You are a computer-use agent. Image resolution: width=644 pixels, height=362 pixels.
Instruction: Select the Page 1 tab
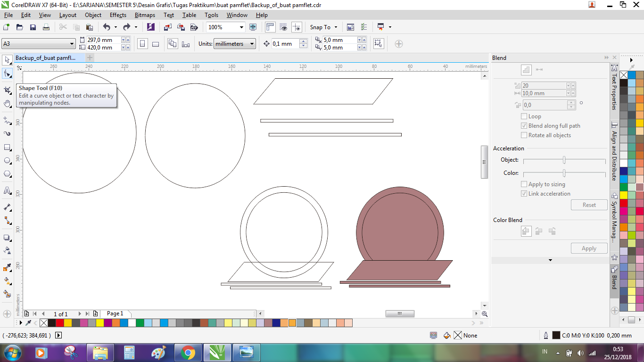(x=115, y=313)
